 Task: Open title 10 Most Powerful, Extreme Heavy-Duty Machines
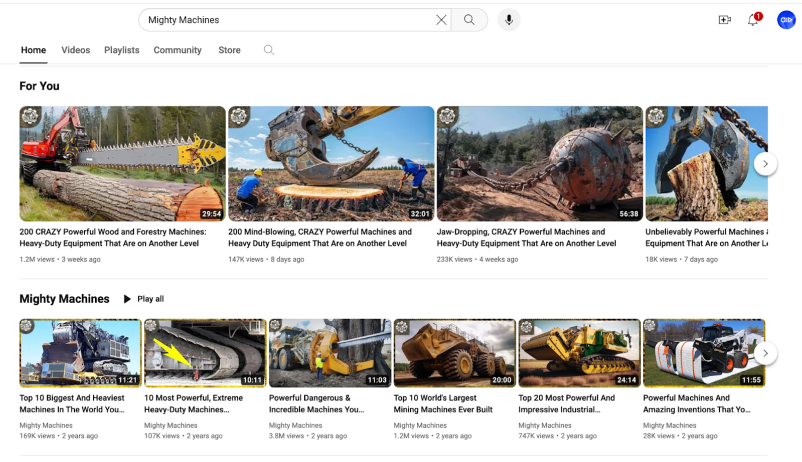(194, 404)
